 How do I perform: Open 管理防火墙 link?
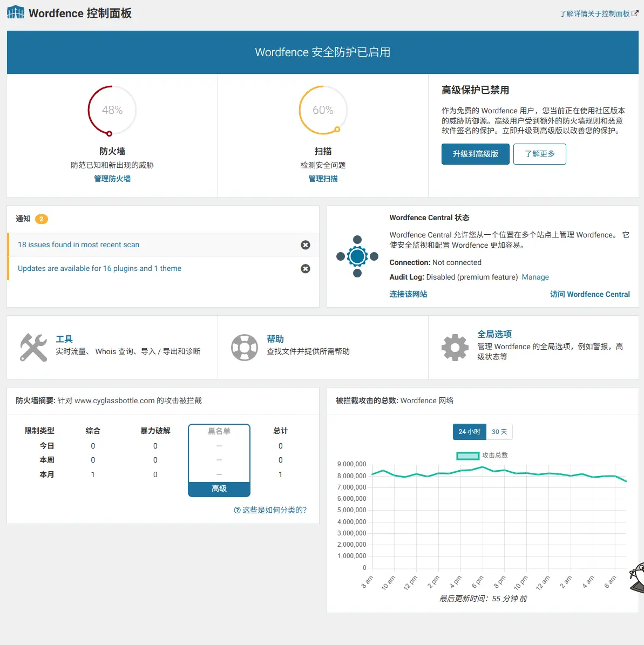112,179
